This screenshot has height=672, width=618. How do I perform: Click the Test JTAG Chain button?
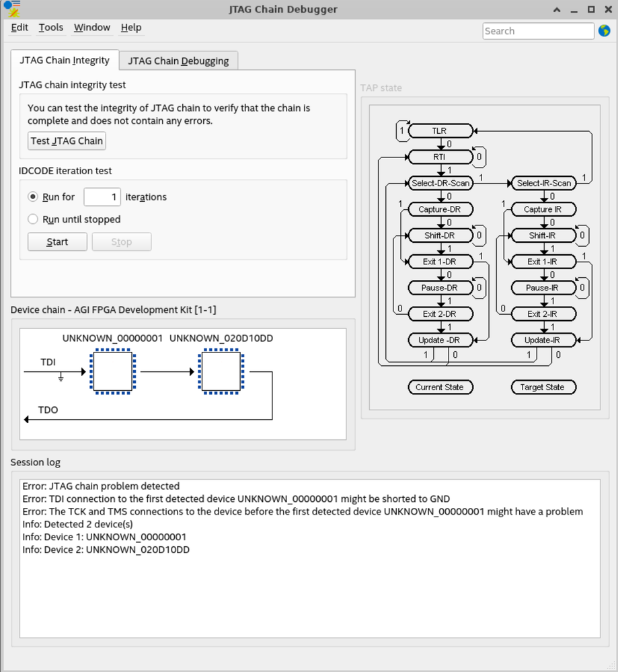67,141
